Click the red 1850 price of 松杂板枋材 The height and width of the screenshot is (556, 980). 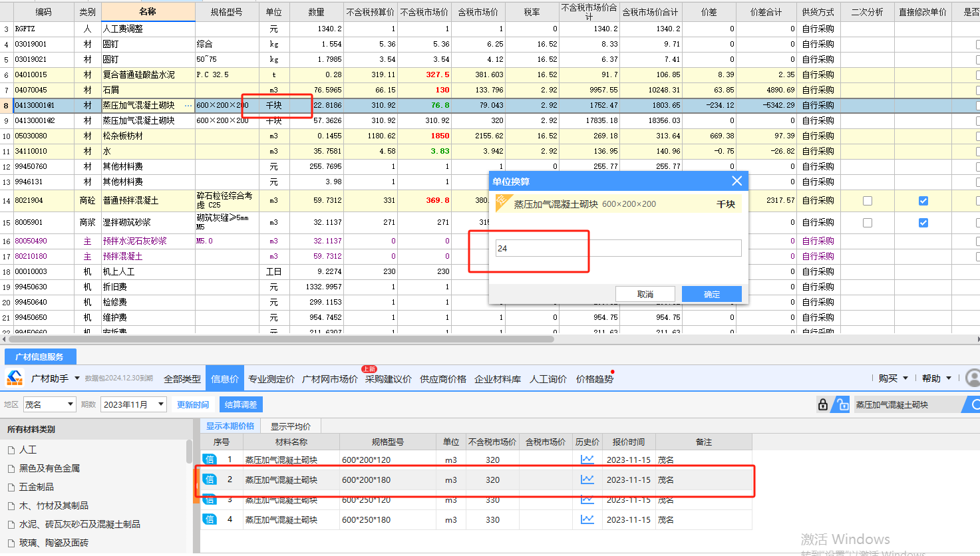point(424,136)
